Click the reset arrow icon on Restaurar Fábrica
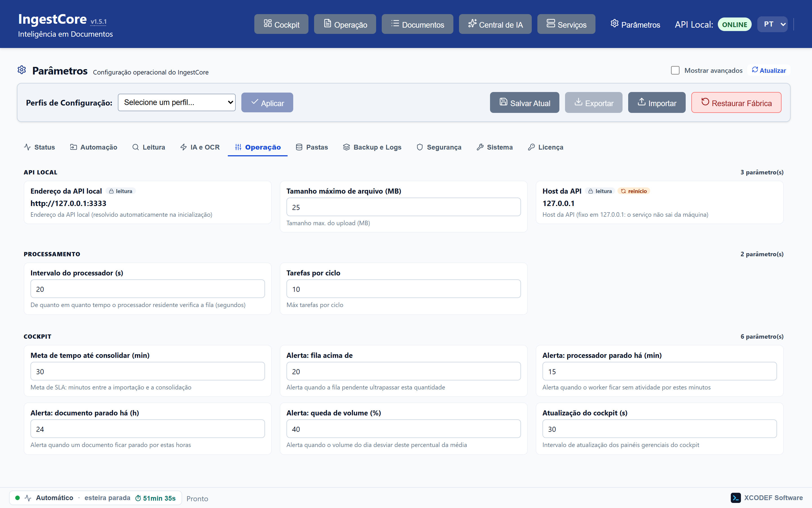The height and width of the screenshot is (508, 812). click(x=705, y=102)
